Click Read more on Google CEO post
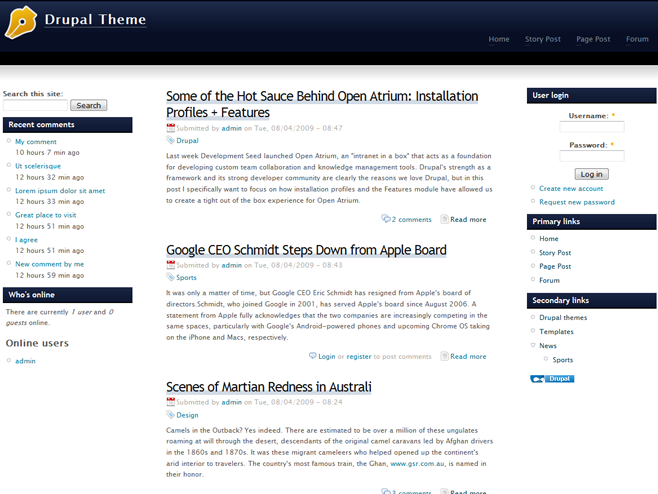 [468, 356]
